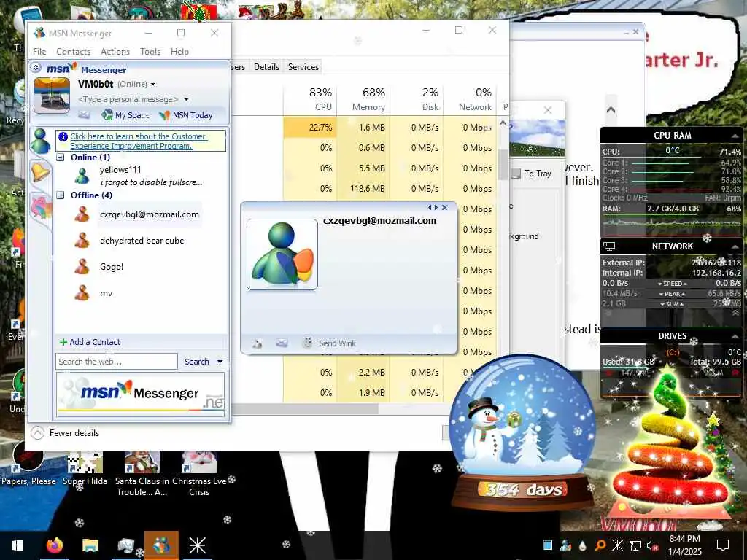
Task: Click the contact card buddy picture
Action: [282, 254]
